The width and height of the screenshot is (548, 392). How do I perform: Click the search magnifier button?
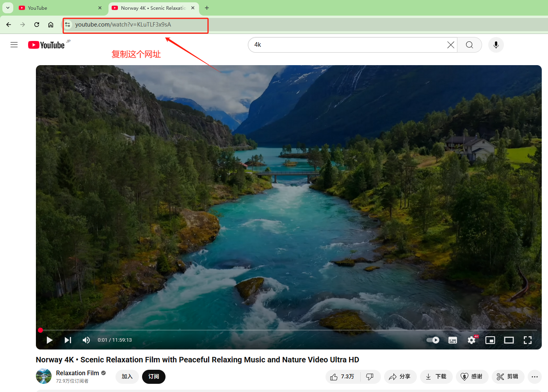pyautogui.click(x=470, y=45)
